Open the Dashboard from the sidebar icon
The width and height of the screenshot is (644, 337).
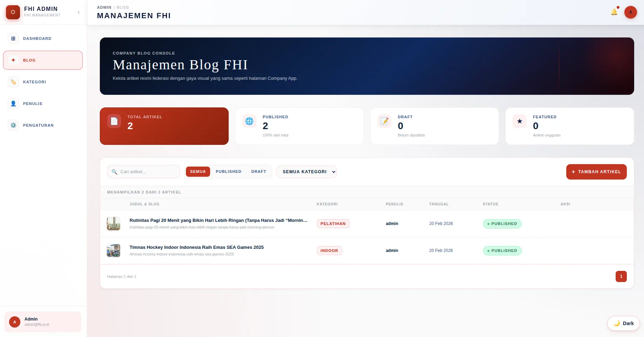(x=13, y=38)
